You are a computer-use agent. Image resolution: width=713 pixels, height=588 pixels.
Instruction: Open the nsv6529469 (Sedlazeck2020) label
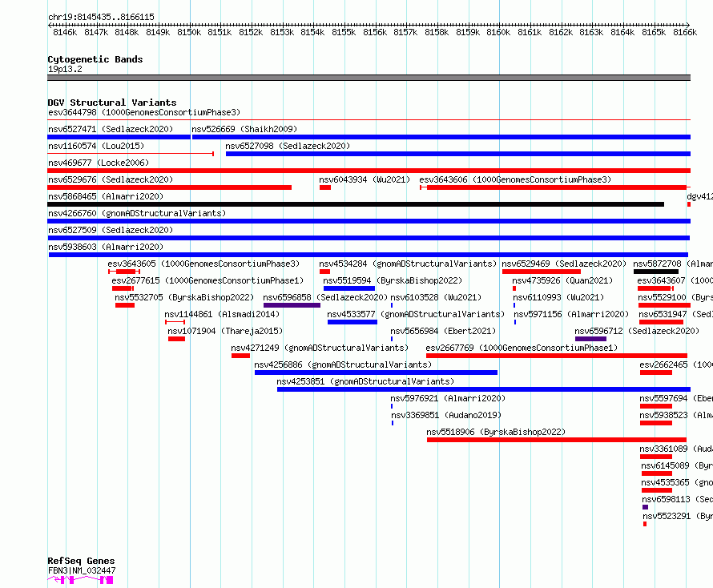[564, 264]
